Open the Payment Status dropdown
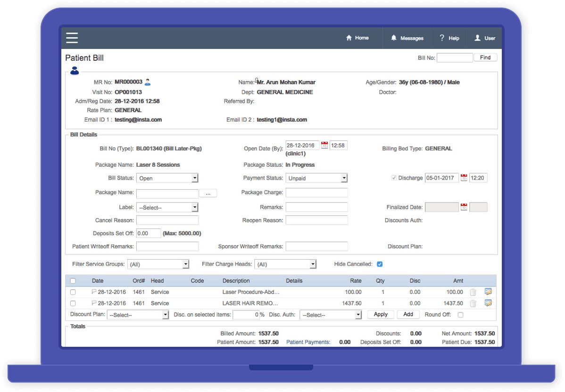The width and height of the screenshot is (565, 392). 316,178
